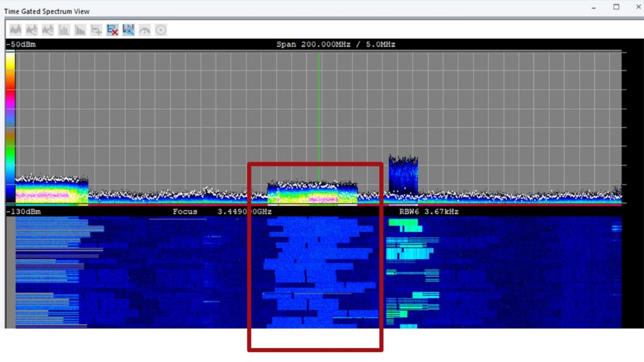The height and width of the screenshot is (362, 644).
Task: Select the sorted bar-graph display icon
Action: click(x=79, y=30)
